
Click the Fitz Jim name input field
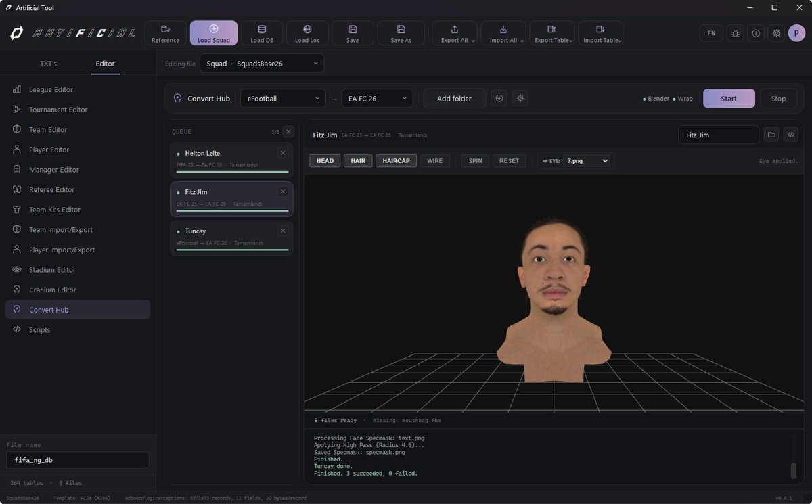(719, 135)
